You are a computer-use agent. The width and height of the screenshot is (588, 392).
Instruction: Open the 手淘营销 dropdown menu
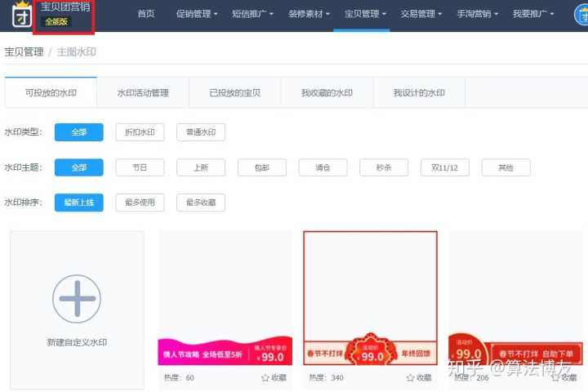point(478,14)
